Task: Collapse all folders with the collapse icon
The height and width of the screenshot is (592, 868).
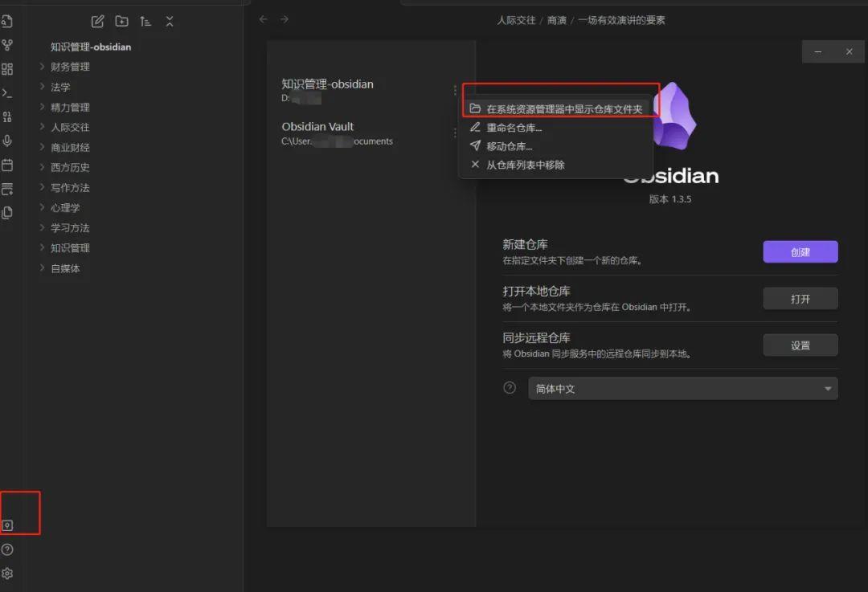Action: [x=170, y=21]
